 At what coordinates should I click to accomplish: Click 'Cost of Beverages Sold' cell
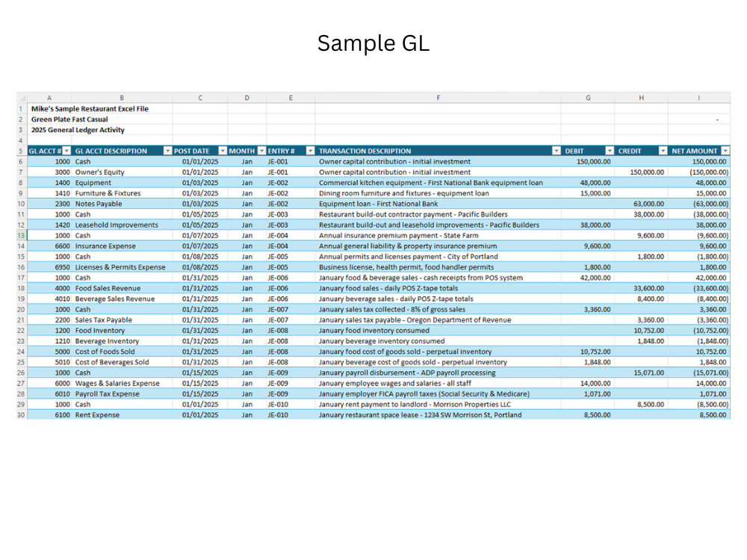click(x=122, y=362)
